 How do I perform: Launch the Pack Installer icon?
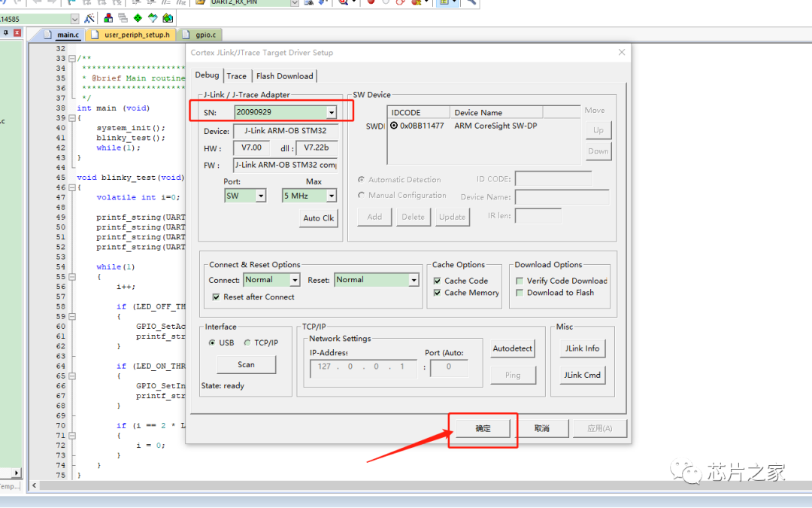168,18
